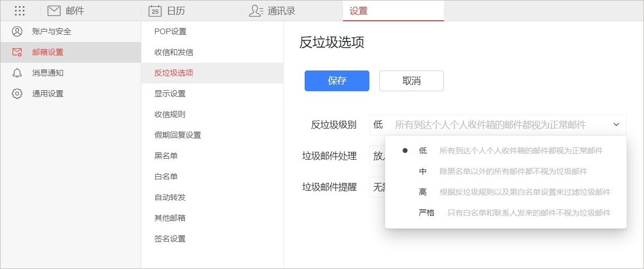
Task: Choose the 严格 anti-spam level option
Action: pos(426,213)
